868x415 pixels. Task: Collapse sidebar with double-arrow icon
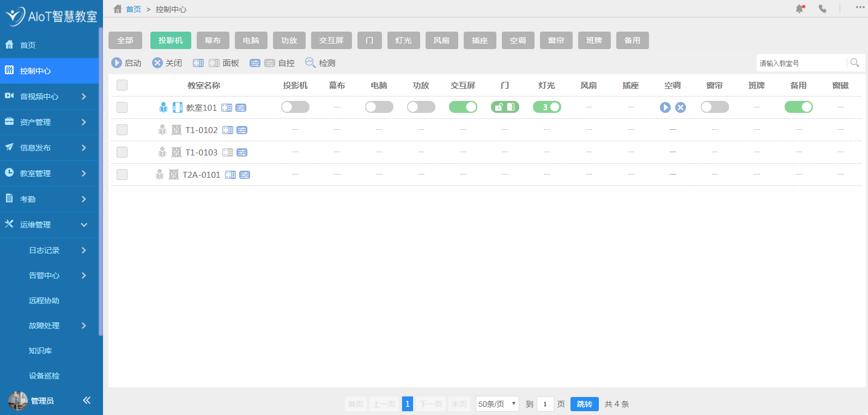point(87,400)
